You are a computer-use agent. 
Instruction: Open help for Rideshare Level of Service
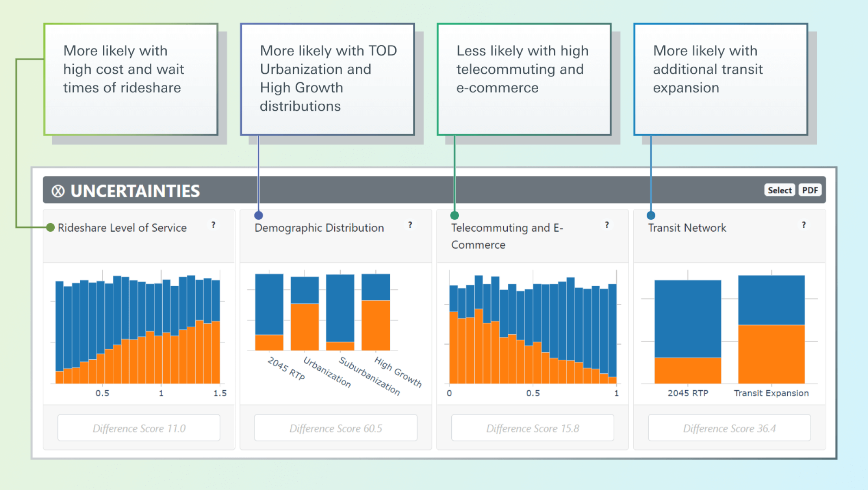[213, 225]
